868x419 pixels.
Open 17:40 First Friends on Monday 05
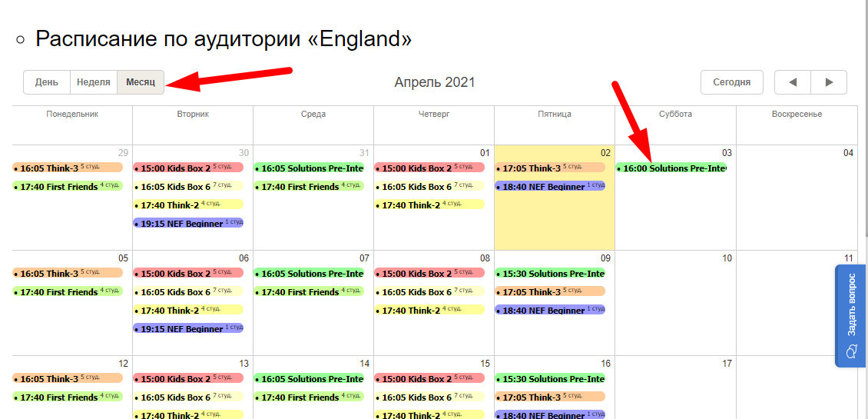[68, 291]
